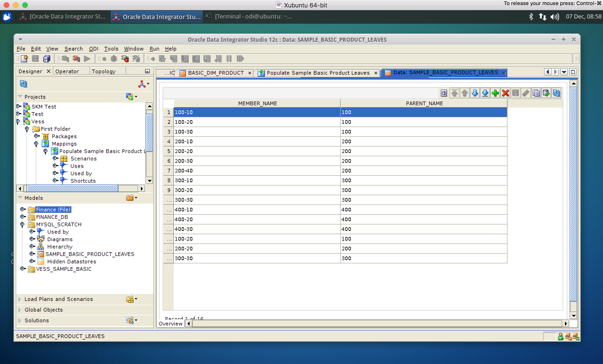Switch to the BASIC_DIM_PRODUCT editor tab
603x364 pixels.
(215, 73)
